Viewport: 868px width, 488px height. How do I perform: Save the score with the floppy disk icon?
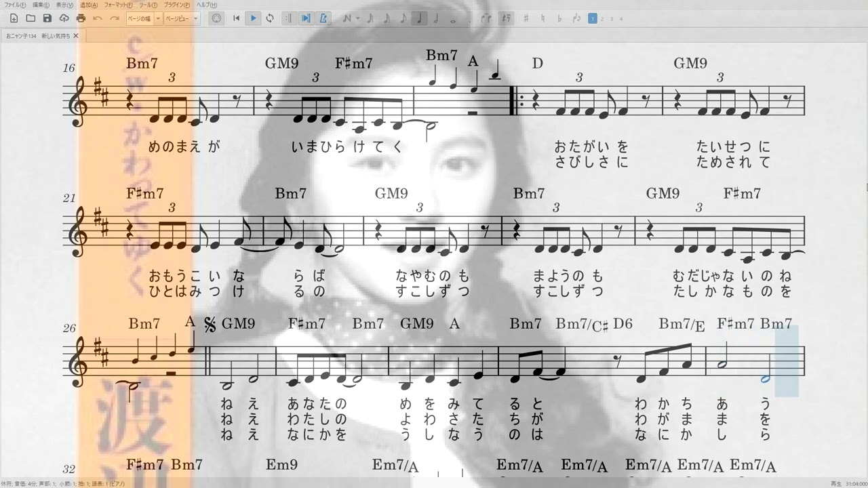[47, 18]
